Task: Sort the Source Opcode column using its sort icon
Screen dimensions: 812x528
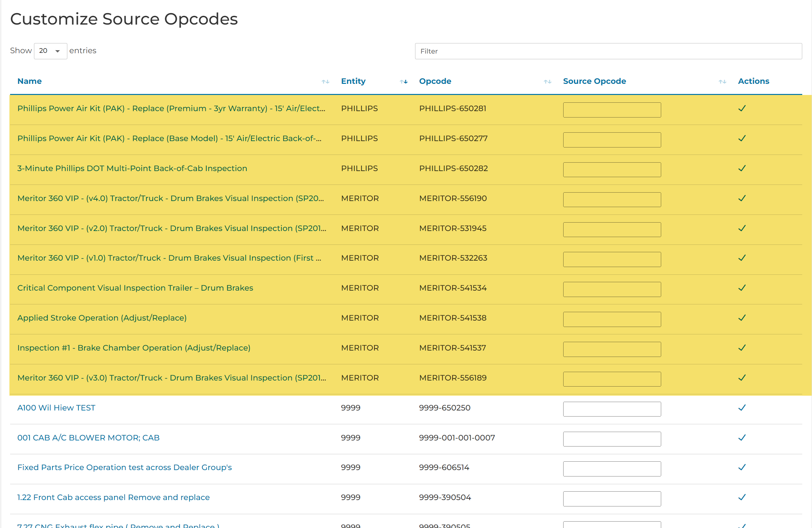Action: pyautogui.click(x=722, y=81)
